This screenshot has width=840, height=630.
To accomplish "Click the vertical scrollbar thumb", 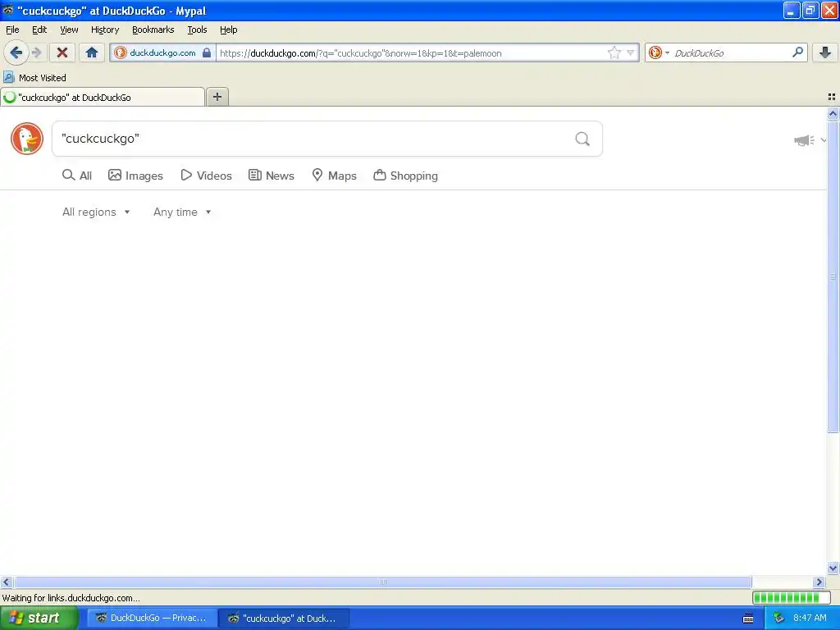I will tap(833, 276).
